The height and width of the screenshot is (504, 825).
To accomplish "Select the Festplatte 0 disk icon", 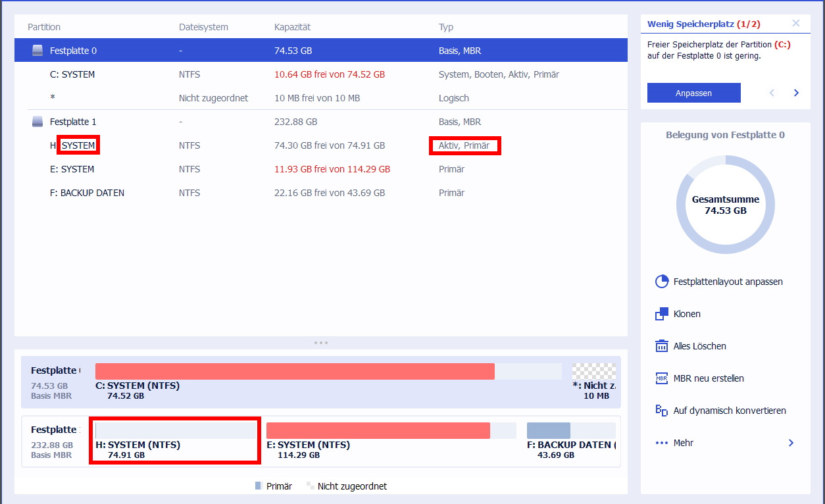I will pyautogui.click(x=37, y=51).
